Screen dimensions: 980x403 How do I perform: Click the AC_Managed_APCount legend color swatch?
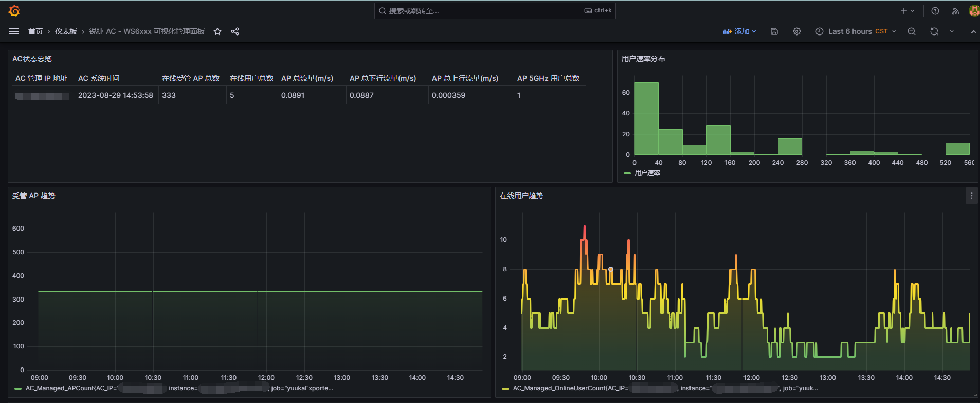[x=18, y=389]
